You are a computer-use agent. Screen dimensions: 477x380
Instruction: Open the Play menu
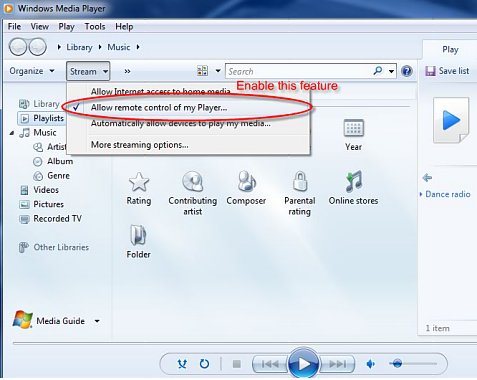(66, 26)
